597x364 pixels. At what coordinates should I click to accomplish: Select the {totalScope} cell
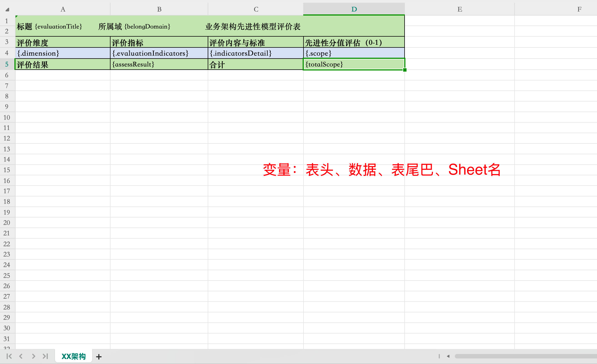point(354,64)
